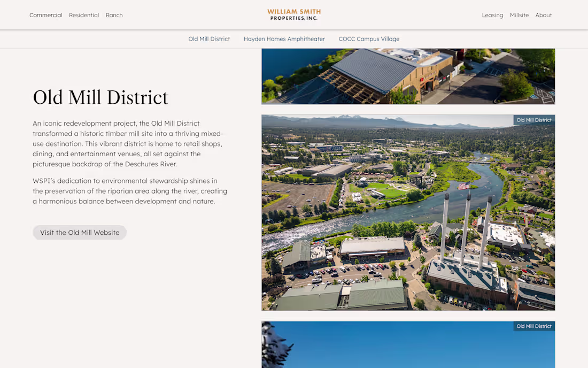
Task: Select the Ranch menu item
Action: (x=114, y=15)
